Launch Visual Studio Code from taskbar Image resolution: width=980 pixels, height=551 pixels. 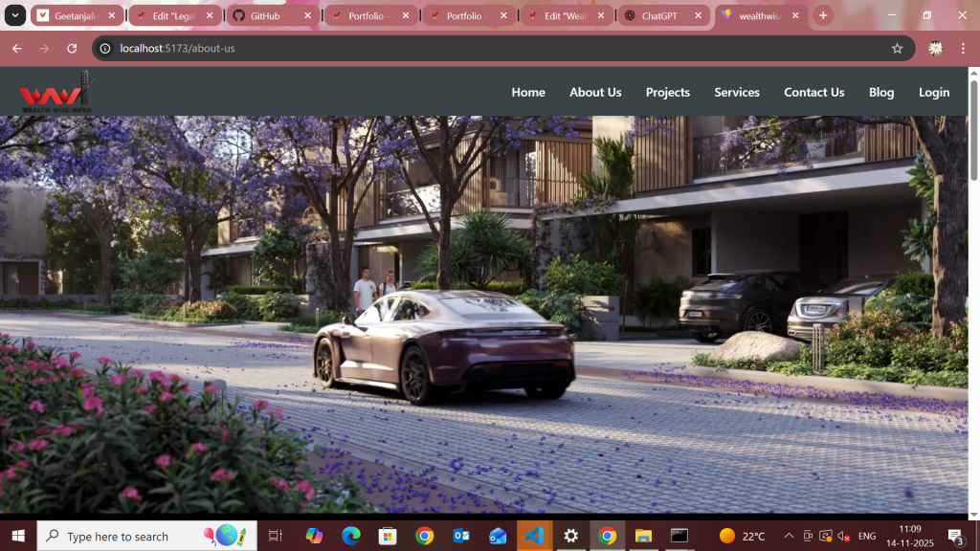click(x=534, y=536)
